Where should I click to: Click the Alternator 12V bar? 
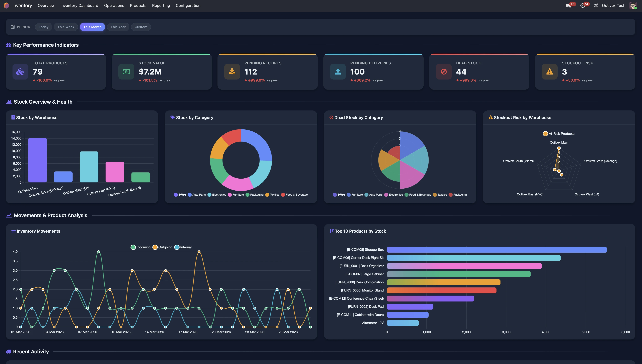coord(403,323)
